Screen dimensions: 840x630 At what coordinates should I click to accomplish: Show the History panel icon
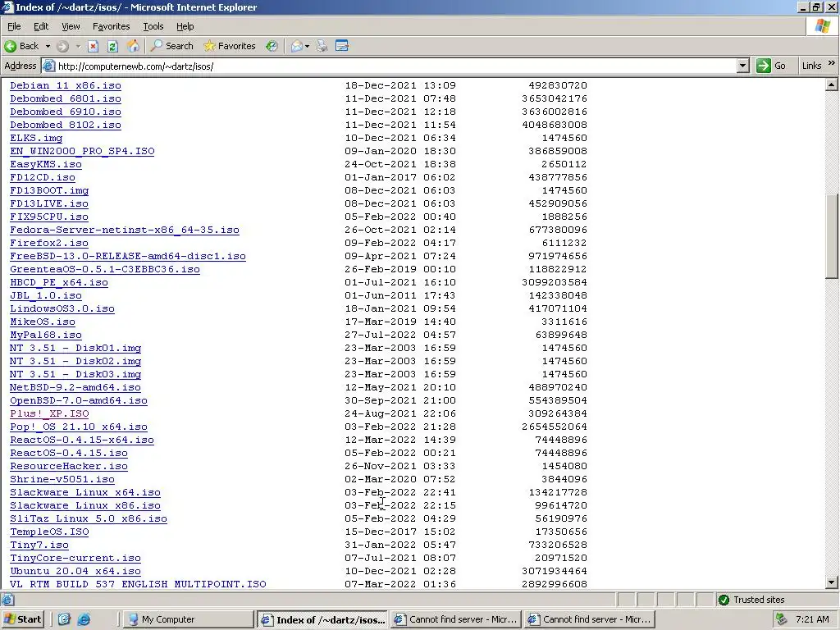click(x=272, y=46)
